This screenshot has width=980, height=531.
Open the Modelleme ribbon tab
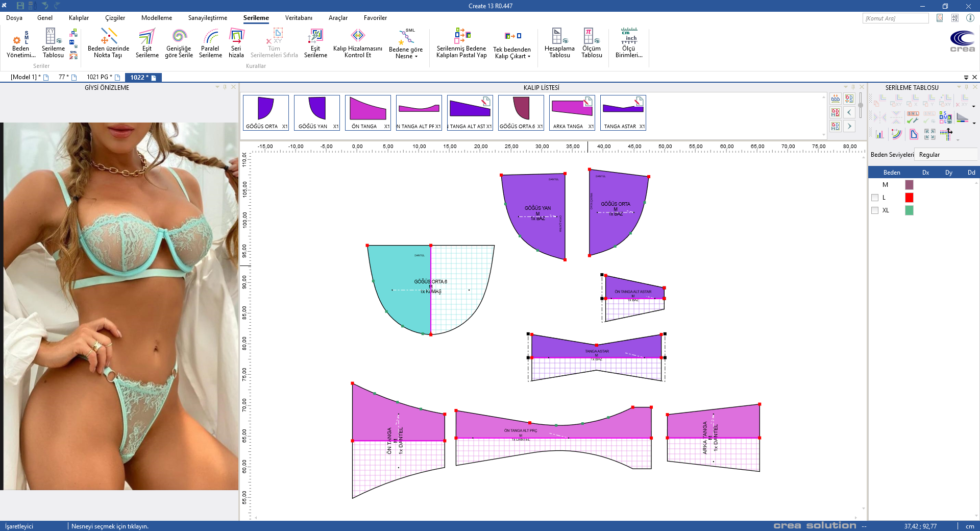pos(157,18)
